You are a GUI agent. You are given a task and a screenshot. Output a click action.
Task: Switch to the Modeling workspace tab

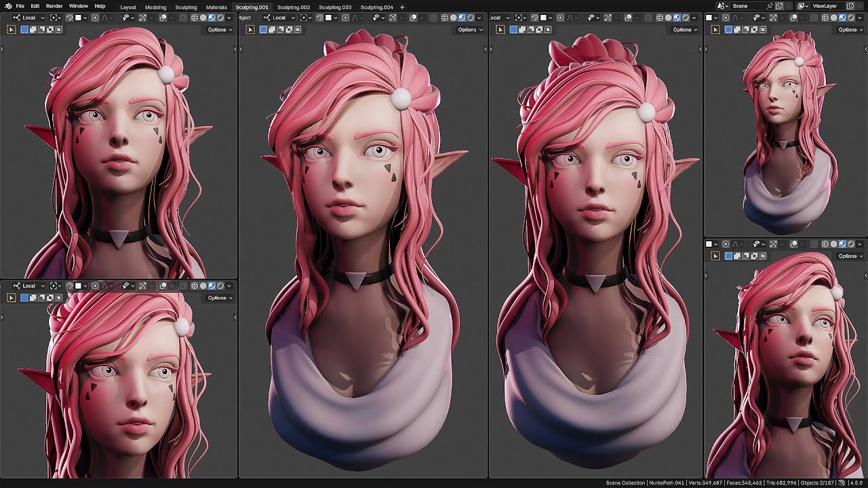(155, 7)
